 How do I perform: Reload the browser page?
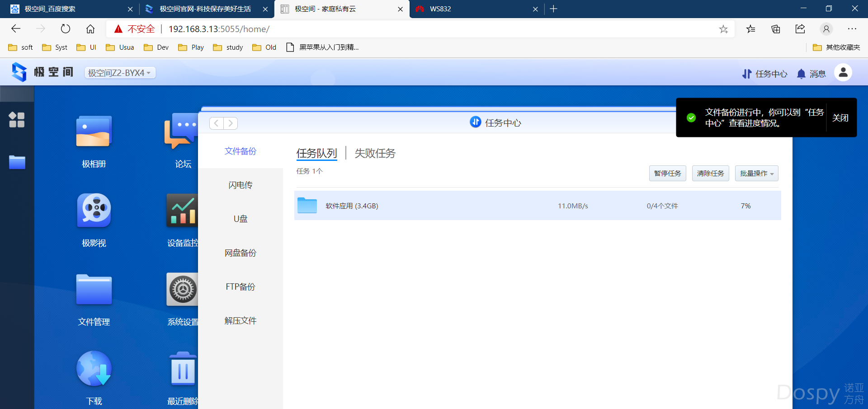(66, 29)
